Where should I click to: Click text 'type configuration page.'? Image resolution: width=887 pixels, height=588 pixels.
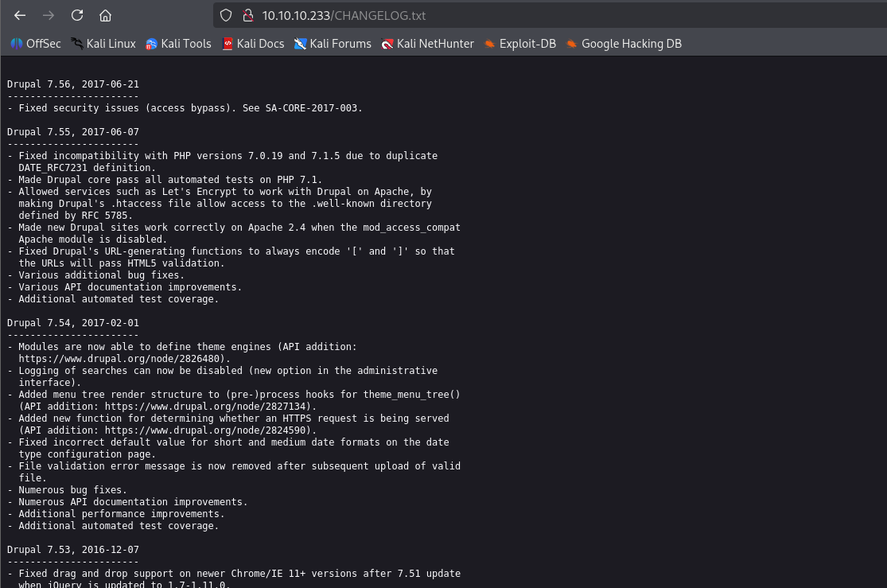(x=87, y=454)
